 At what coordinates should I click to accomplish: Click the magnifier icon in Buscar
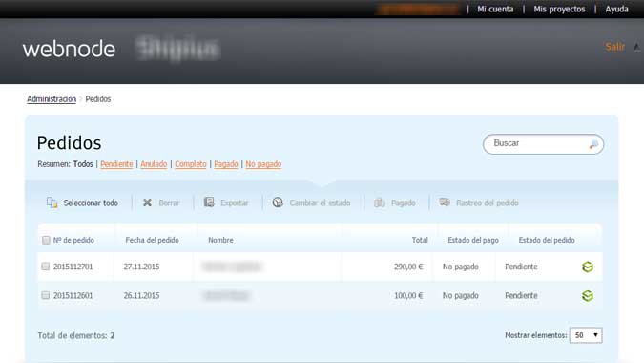click(593, 144)
